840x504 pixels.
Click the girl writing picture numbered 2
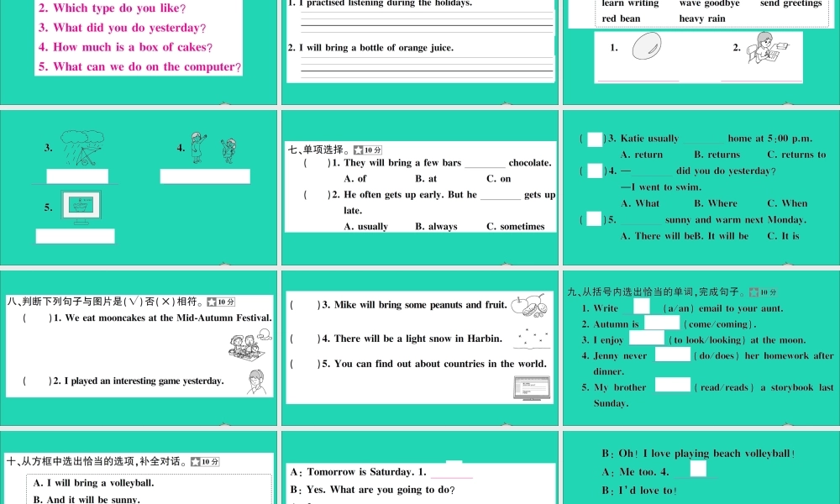coord(769,48)
